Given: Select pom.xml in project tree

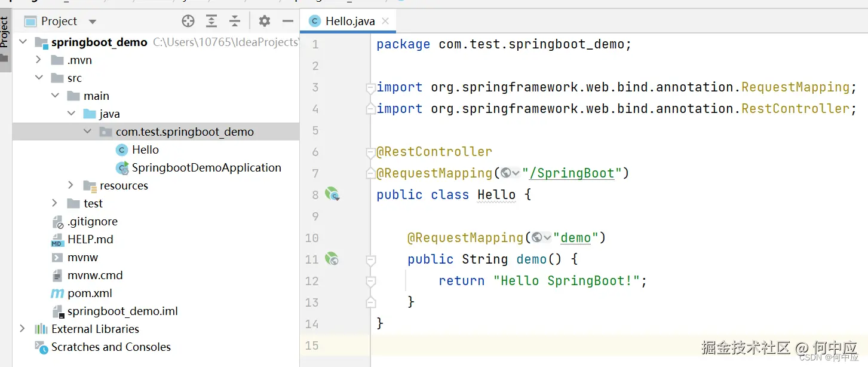Looking at the screenshot, I should pos(90,293).
